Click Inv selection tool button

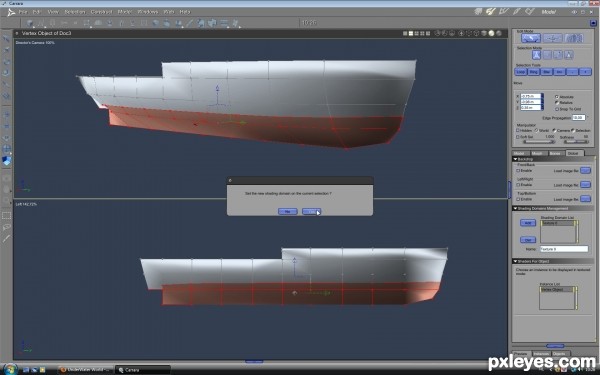point(559,72)
